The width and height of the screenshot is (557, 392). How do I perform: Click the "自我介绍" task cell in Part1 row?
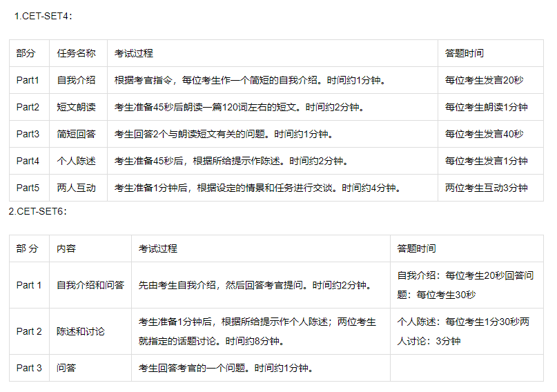(x=76, y=80)
